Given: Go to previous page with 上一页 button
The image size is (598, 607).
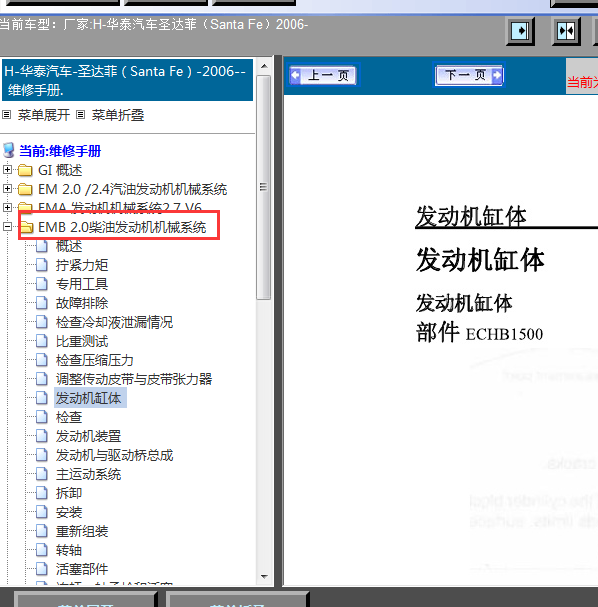Looking at the screenshot, I should pos(323,75).
